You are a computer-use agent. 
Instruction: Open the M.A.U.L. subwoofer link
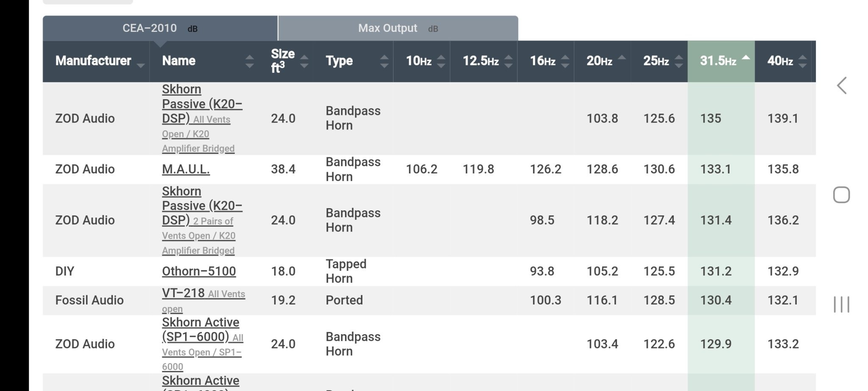[x=186, y=169]
